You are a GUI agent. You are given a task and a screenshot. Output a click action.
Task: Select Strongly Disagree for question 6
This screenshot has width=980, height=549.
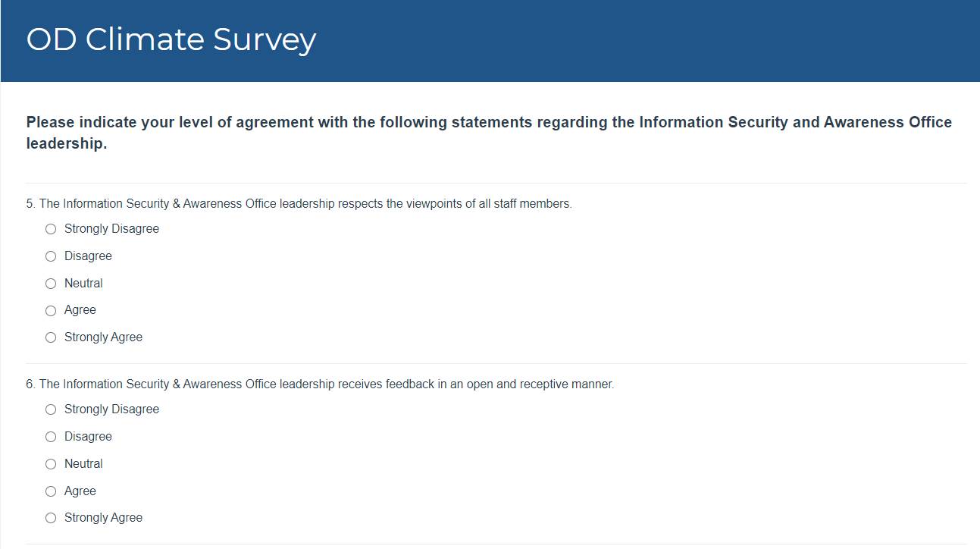coord(51,409)
